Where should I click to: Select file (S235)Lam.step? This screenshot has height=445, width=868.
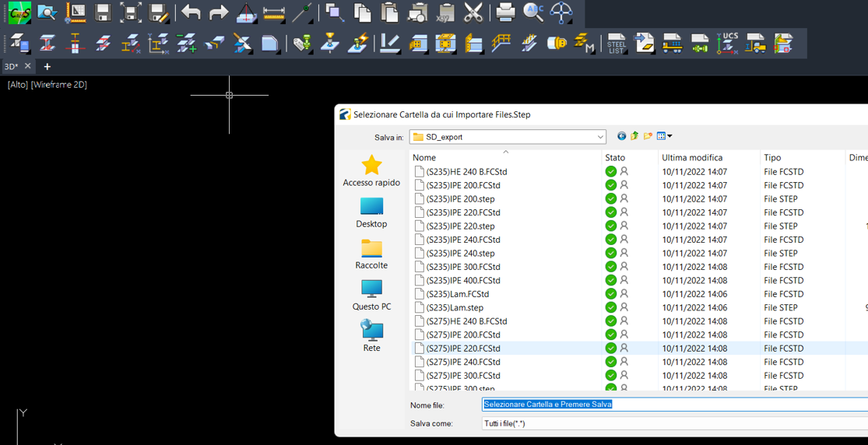(455, 307)
